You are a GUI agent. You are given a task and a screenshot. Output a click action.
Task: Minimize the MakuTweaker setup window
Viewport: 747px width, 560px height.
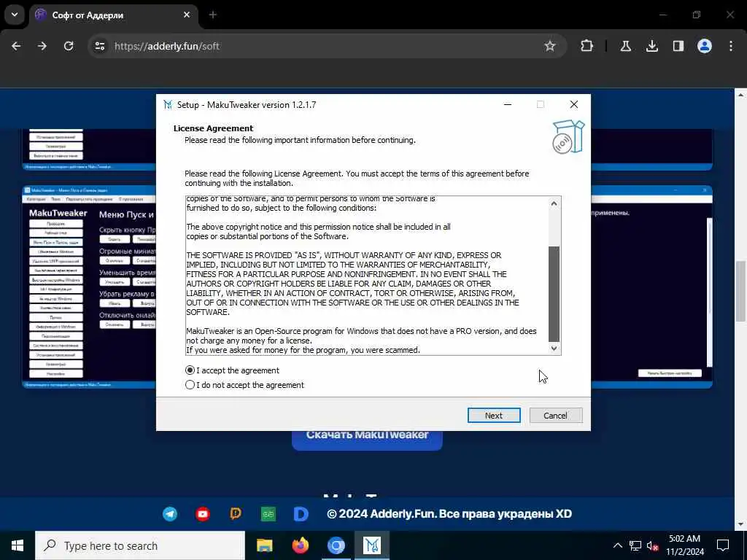508,105
